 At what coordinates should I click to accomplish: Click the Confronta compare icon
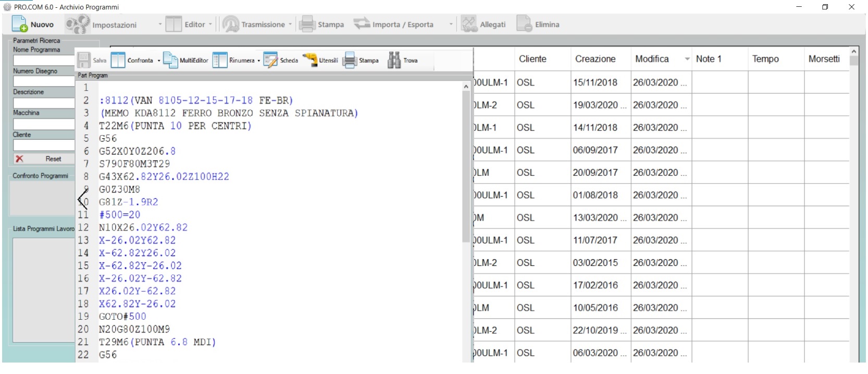tap(118, 60)
